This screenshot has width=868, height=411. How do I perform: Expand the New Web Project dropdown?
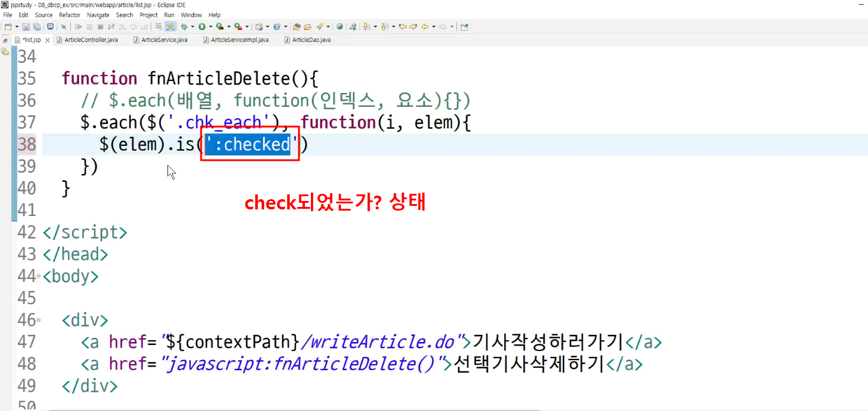[268, 26]
